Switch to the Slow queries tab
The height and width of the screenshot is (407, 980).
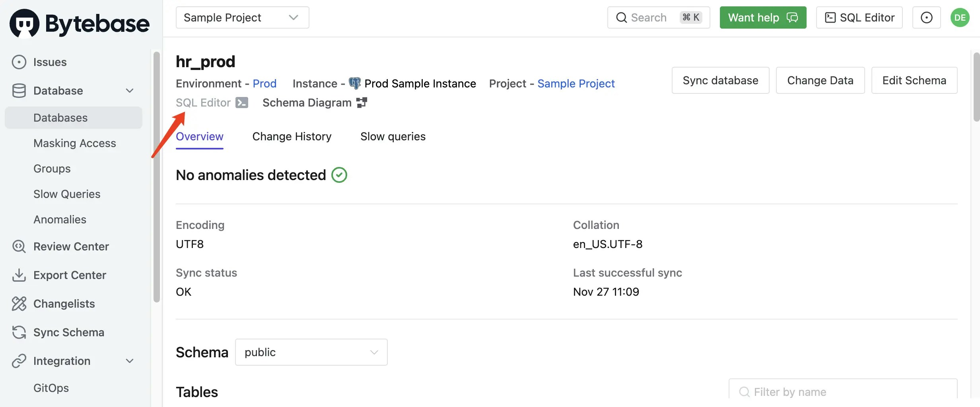coord(393,137)
